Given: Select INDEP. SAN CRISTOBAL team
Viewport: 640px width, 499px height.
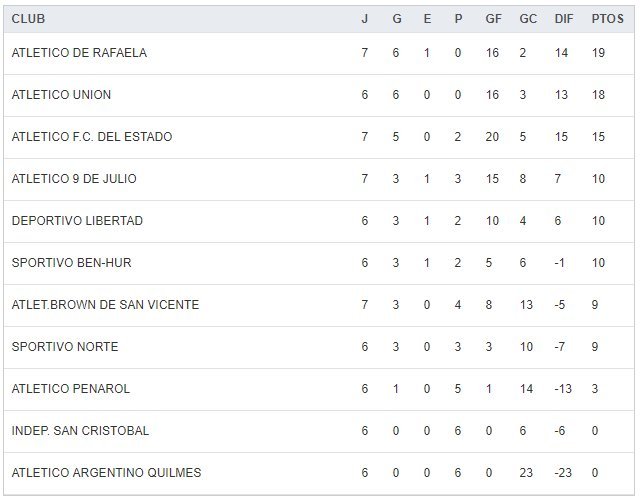Looking at the screenshot, I should (80, 431).
